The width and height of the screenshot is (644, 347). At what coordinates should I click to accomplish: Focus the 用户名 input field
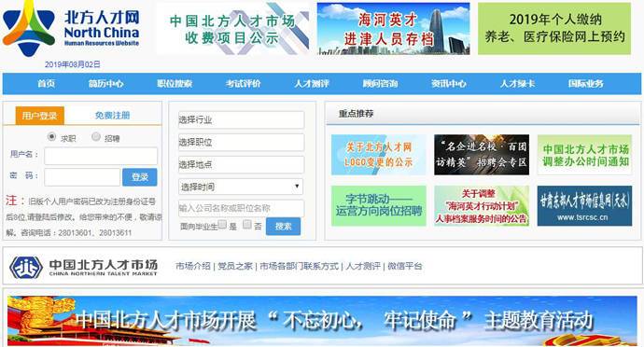click(x=101, y=156)
